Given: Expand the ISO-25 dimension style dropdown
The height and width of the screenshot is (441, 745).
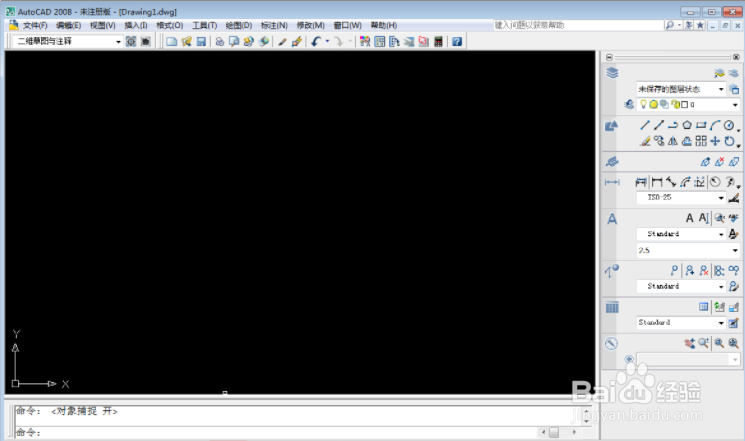Looking at the screenshot, I should pyautogui.click(x=721, y=197).
